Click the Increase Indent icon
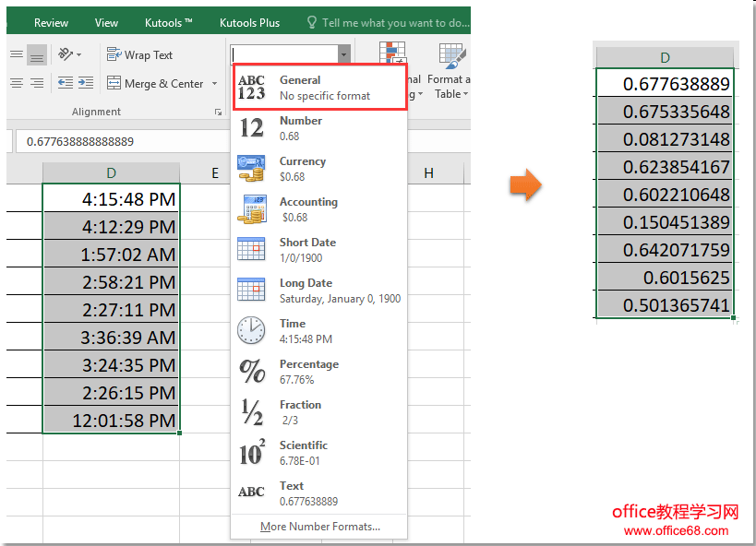Viewport: 756px width, 546px height. 85,83
